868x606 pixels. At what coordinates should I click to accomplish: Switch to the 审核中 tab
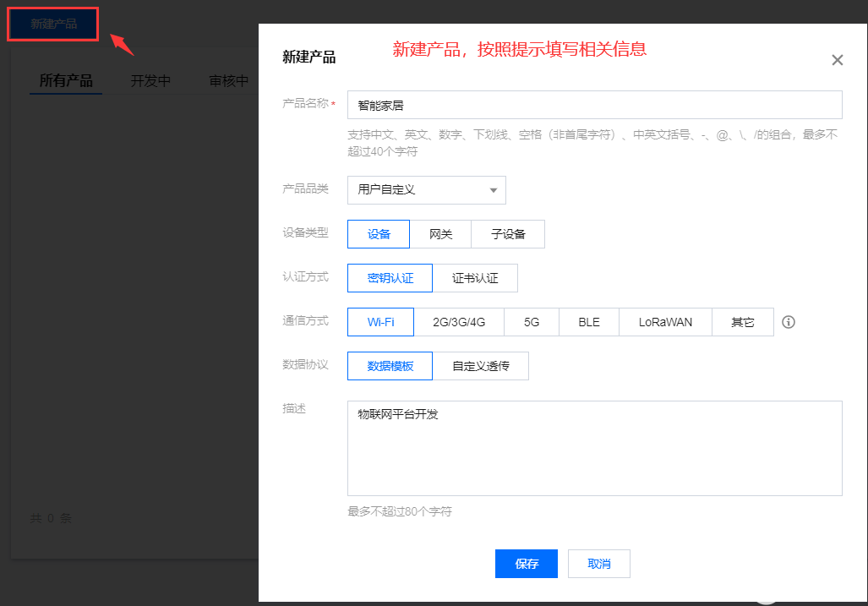point(227,81)
